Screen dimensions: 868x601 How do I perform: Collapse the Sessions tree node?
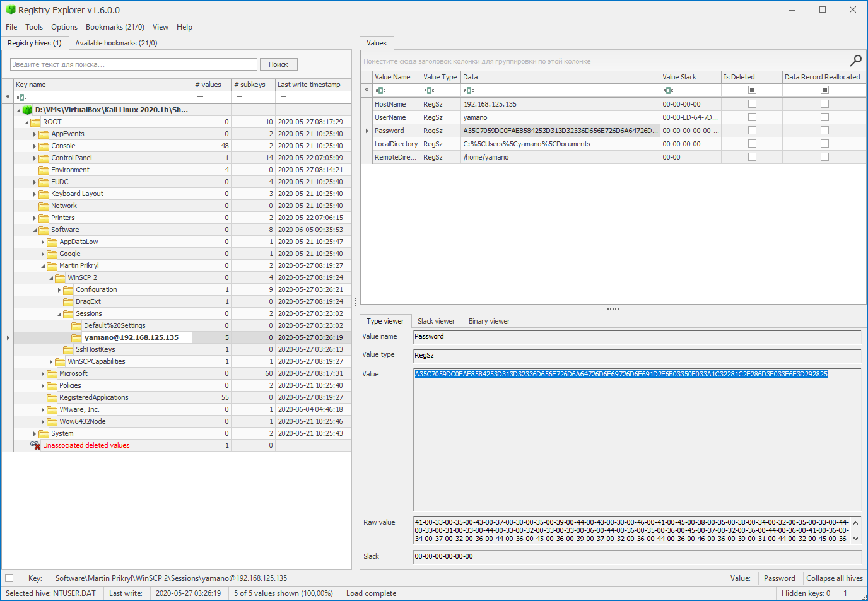pyautogui.click(x=59, y=313)
